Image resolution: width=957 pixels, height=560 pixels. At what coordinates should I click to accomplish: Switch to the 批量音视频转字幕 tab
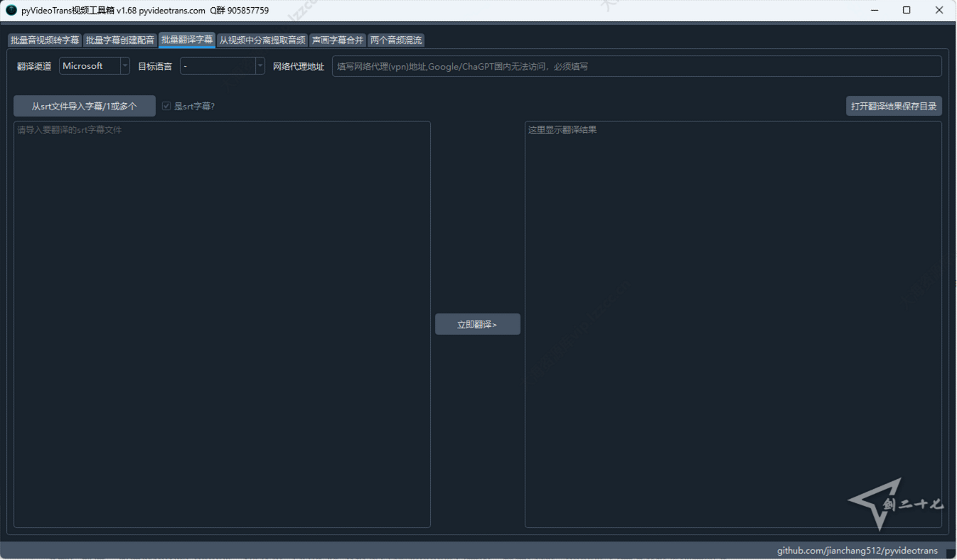[x=45, y=41]
